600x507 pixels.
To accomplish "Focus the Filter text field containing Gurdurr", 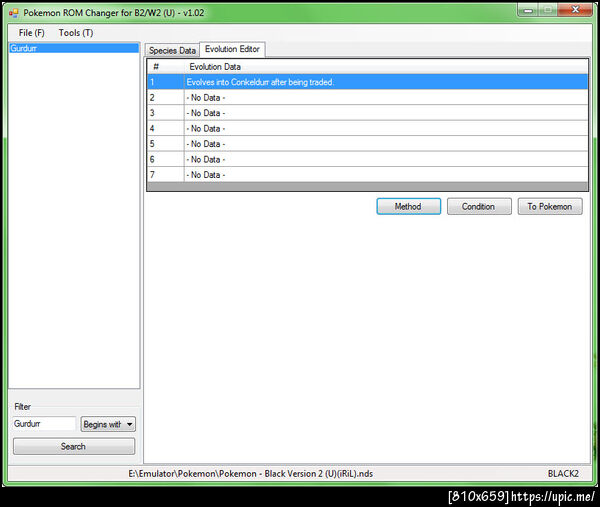I will coord(44,424).
